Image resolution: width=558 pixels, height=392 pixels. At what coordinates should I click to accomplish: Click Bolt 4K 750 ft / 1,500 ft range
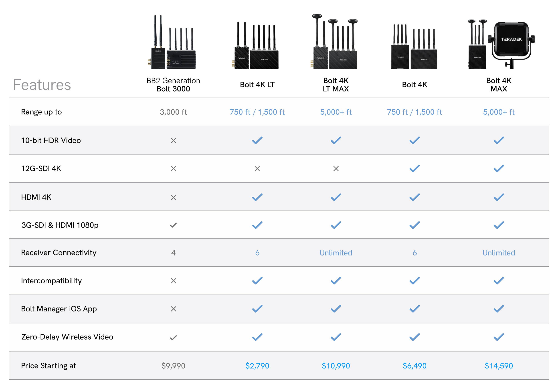point(414,112)
